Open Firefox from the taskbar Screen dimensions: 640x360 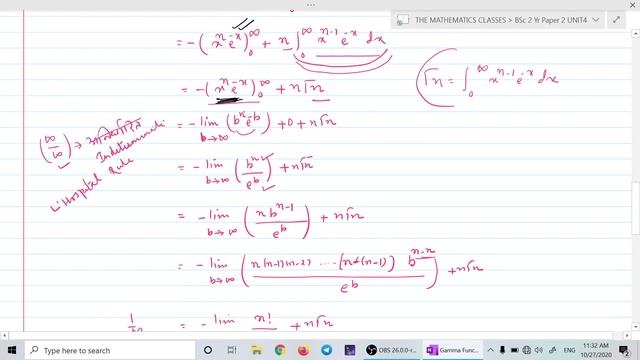[x=303, y=350]
